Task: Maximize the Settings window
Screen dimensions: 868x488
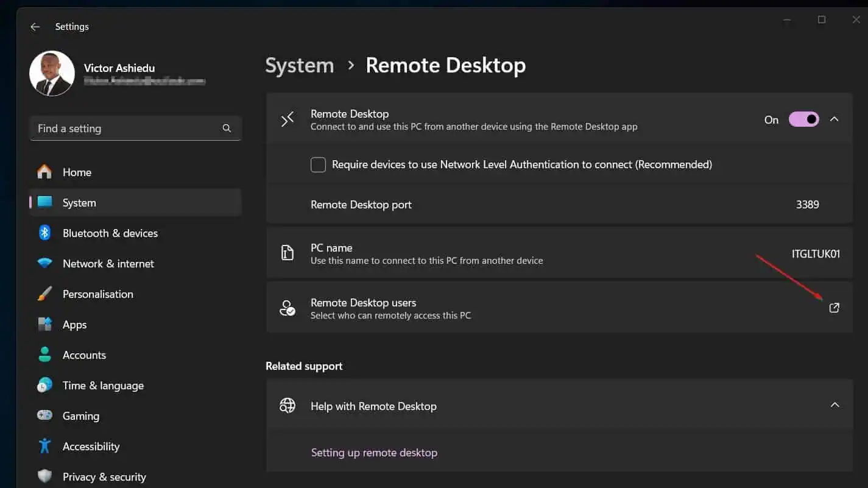Action: point(822,20)
